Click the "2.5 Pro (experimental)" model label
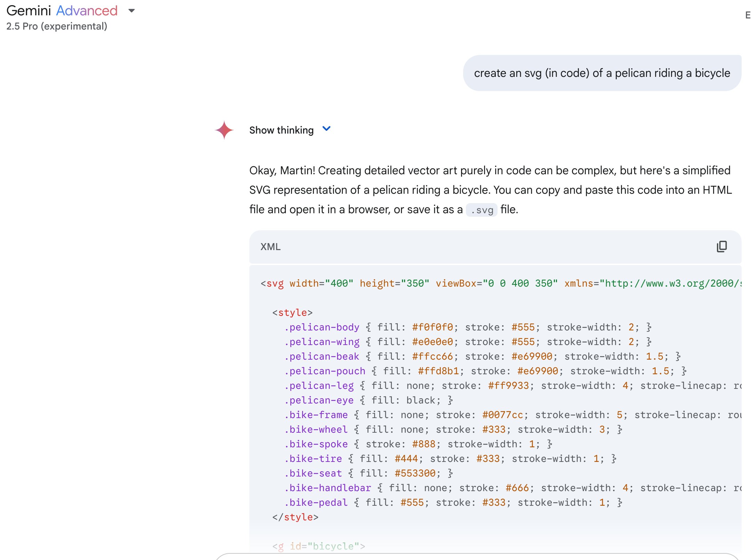Viewport: 751px width, 560px height. click(57, 26)
